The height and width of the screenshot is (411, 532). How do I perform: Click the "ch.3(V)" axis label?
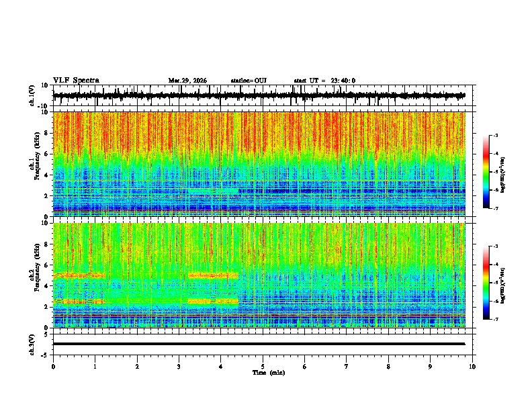32,345
